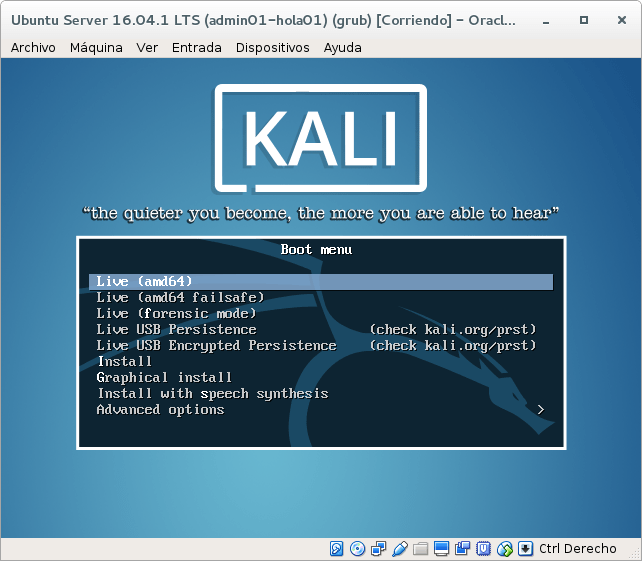This screenshot has height=561, width=642.
Task: Choose the Live USB Persistence entry
Action: pyautogui.click(x=321, y=330)
